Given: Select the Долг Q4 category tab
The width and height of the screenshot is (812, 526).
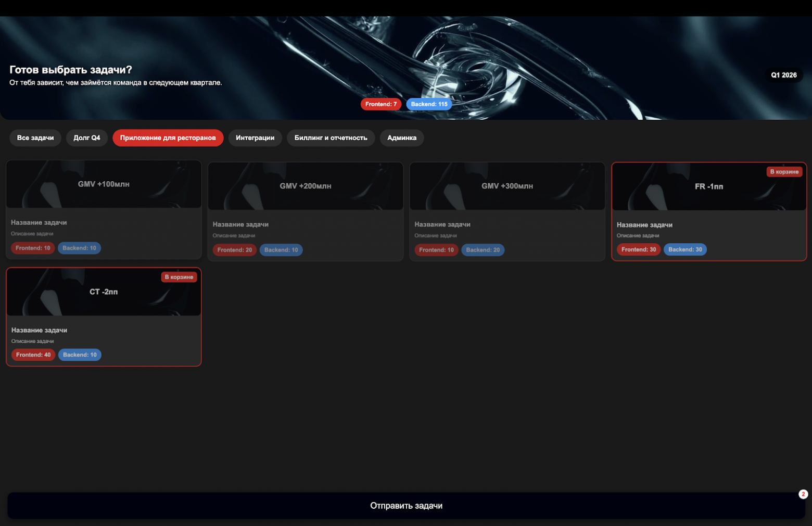Looking at the screenshot, I should 86,138.
